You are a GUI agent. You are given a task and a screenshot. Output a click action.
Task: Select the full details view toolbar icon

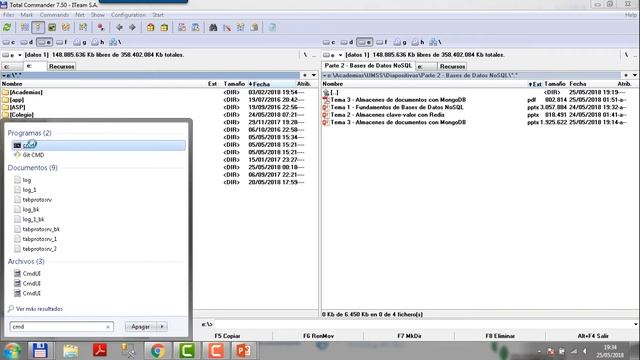click(38, 27)
